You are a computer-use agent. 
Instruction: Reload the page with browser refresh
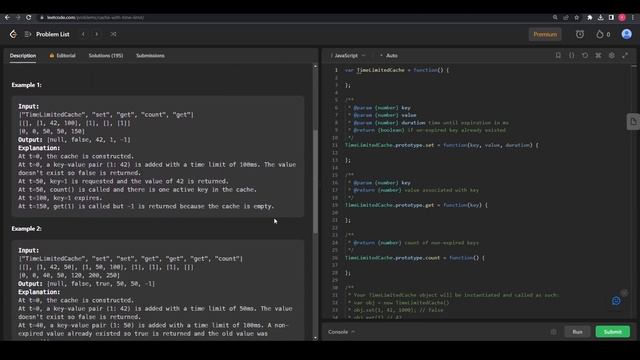coord(29,18)
